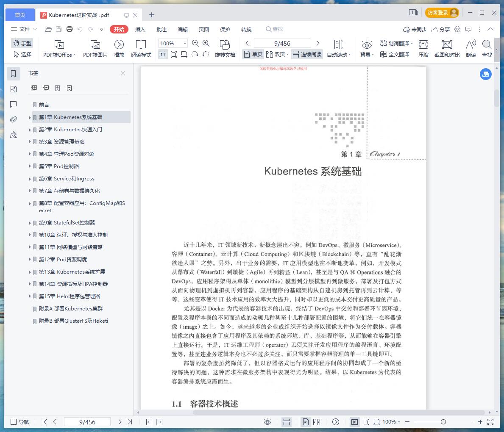Select 选择 selection tool mode
Viewport: 504px width, 432px height.
point(22,54)
